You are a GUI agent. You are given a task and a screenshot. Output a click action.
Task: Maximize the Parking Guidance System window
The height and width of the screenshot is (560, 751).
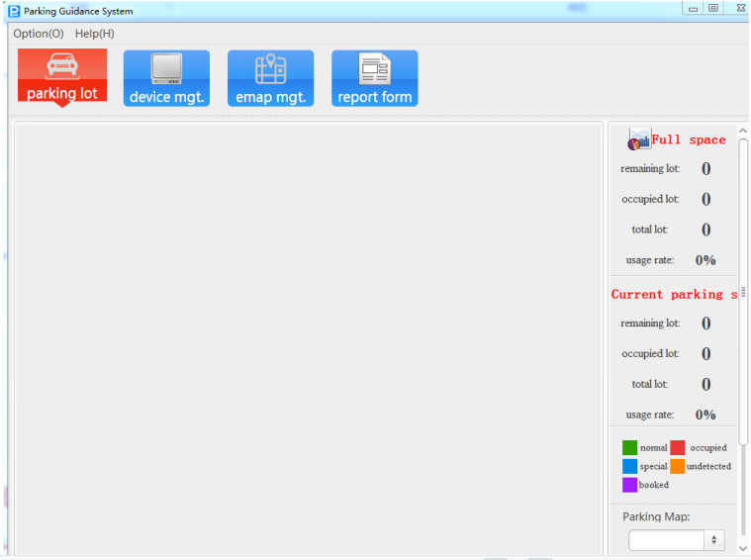pyautogui.click(x=713, y=8)
